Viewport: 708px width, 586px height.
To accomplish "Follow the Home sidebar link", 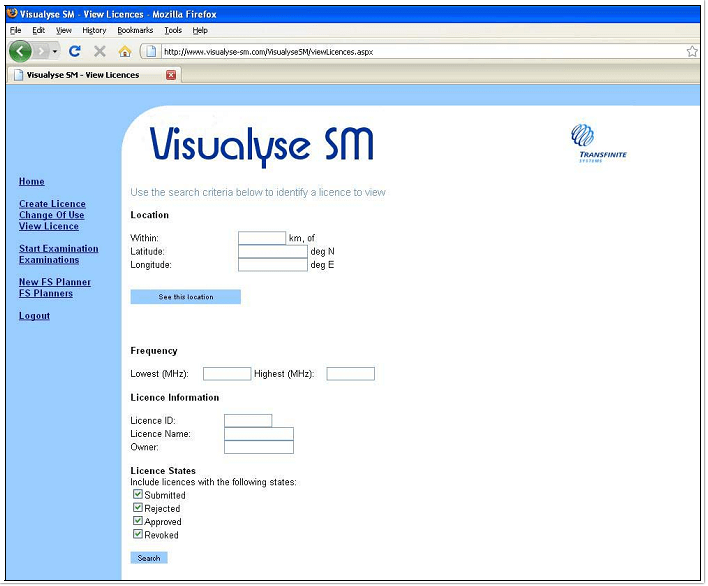I will point(32,182).
